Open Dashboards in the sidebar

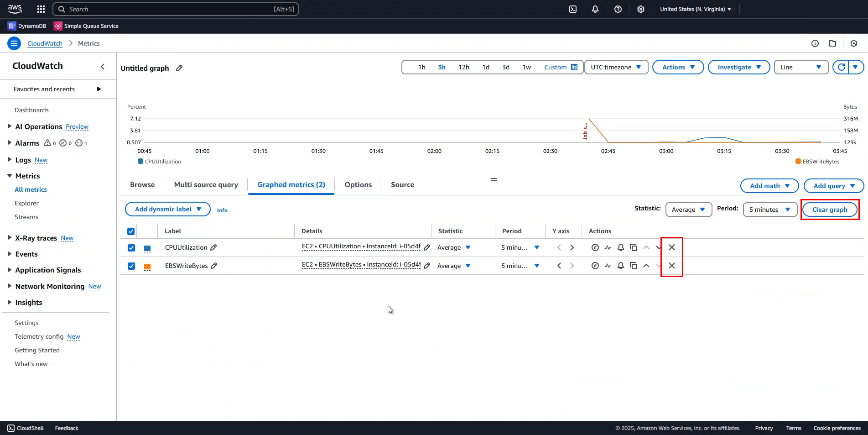tap(31, 110)
